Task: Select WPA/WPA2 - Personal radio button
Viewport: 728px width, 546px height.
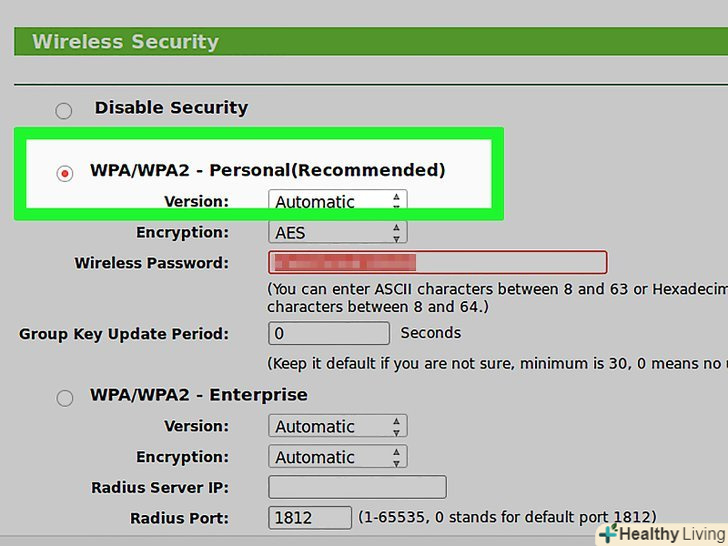Action: (x=65, y=173)
